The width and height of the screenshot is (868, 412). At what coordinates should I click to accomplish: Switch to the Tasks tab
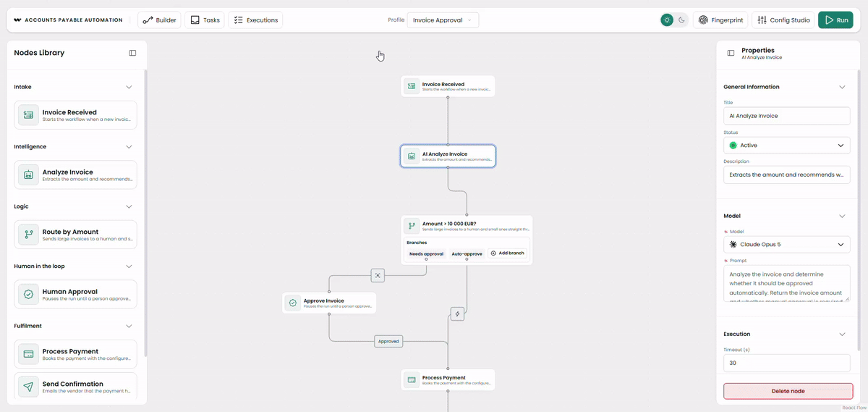[x=205, y=20]
